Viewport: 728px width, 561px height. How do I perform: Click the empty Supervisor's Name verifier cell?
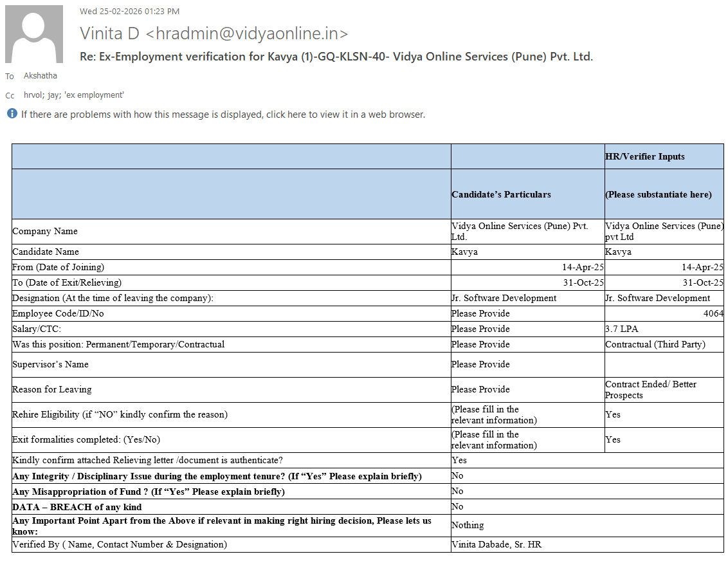(664, 365)
